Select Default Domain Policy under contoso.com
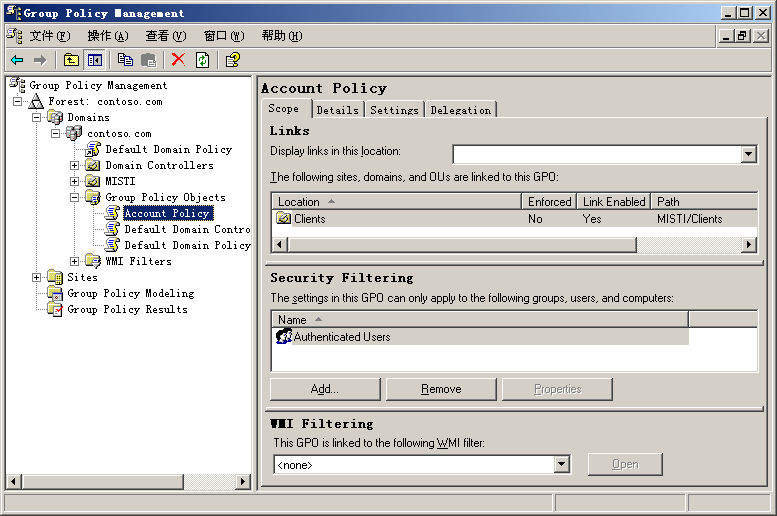 168,149
